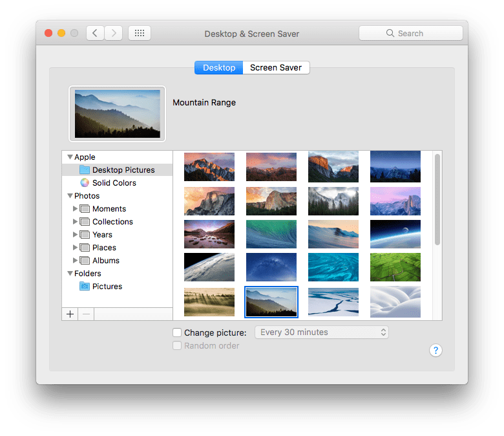Click the plus button to add folder
This screenshot has height=436, width=504.
pyautogui.click(x=70, y=314)
